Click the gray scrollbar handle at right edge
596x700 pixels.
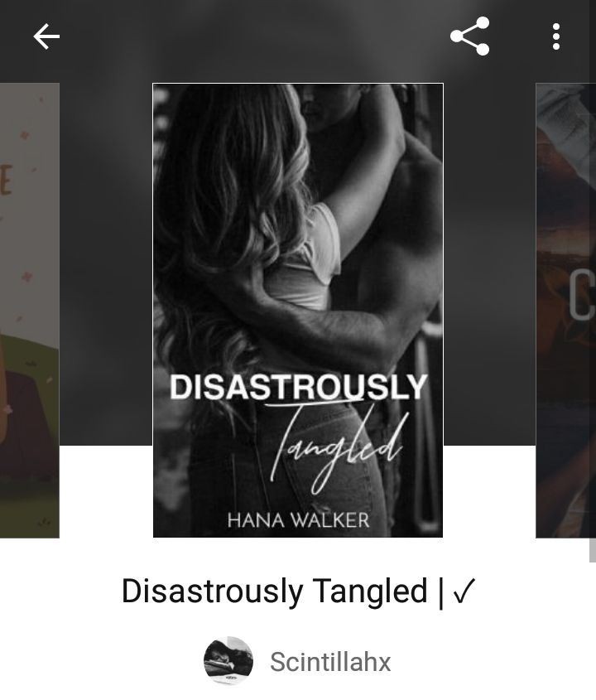pos(593,550)
